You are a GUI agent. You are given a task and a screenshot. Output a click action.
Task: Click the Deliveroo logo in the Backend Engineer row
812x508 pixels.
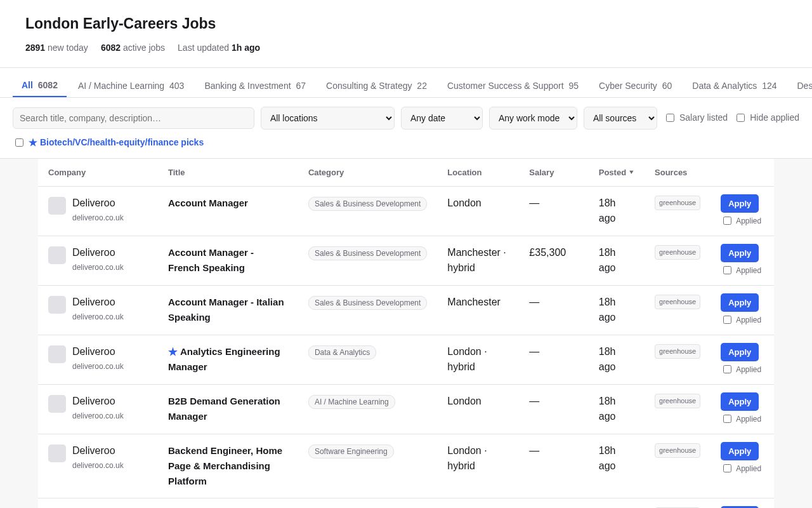[57, 453]
